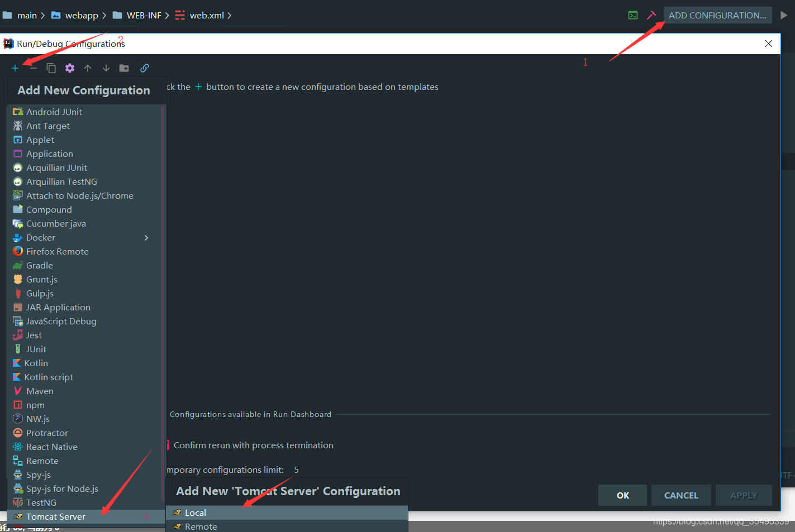Select JUnit configuration type

84,349
